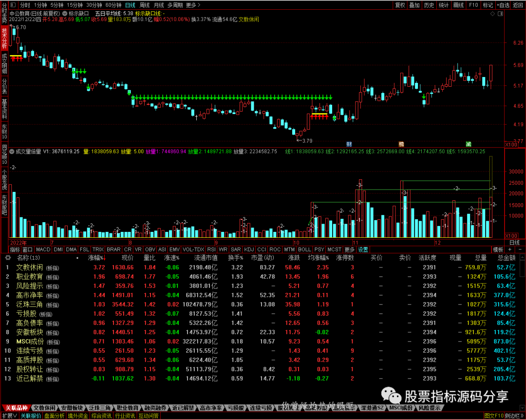Switch to the 分时 period tab
The width and height of the screenshot is (526, 420).
25,5
